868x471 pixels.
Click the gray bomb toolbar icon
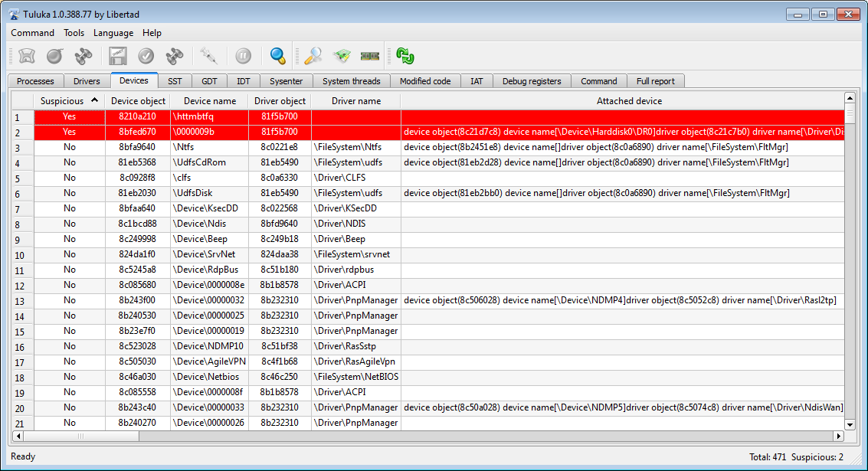(55, 56)
